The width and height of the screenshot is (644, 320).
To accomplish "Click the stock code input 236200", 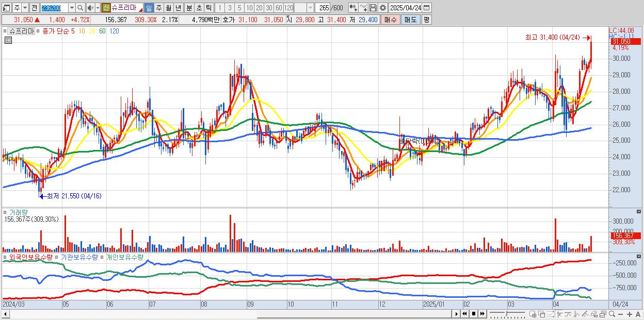I will click(54, 8).
